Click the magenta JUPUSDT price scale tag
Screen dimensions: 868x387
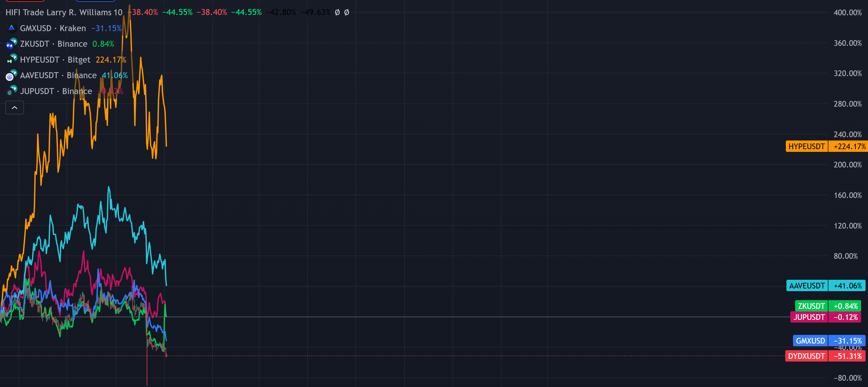click(x=809, y=317)
